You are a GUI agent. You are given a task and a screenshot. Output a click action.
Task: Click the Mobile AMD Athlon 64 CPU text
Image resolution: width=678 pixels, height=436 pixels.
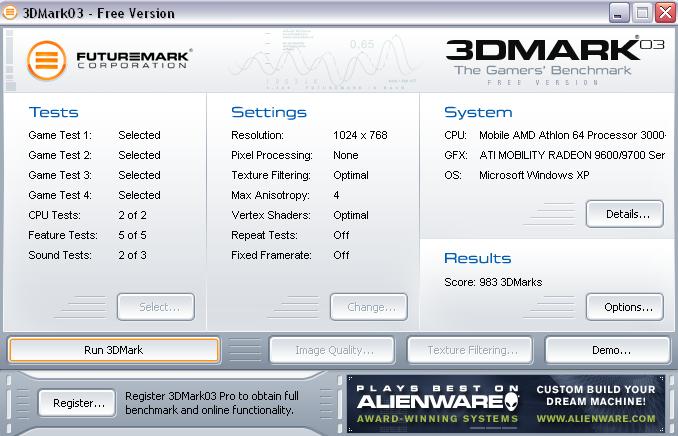coord(572,135)
